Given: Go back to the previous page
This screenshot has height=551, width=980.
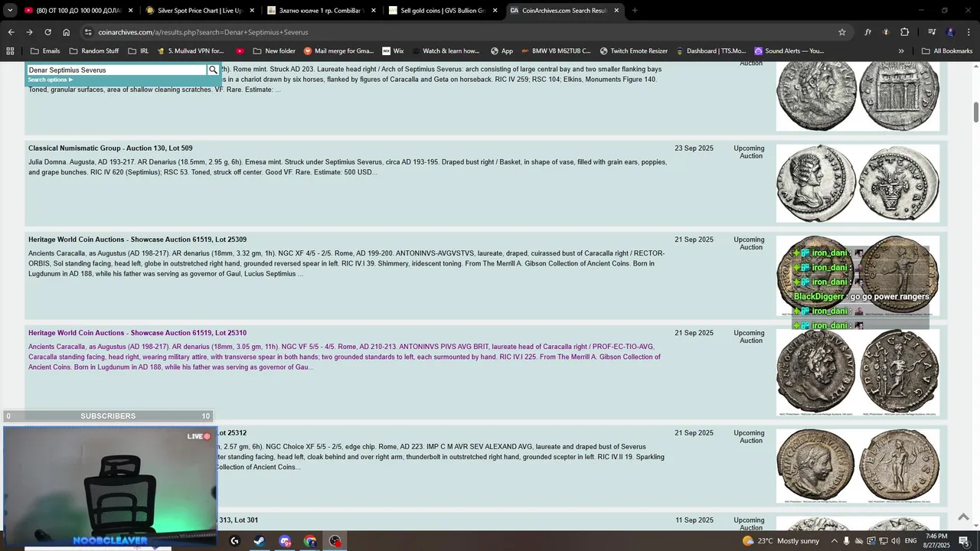Looking at the screenshot, I should coord(11,32).
